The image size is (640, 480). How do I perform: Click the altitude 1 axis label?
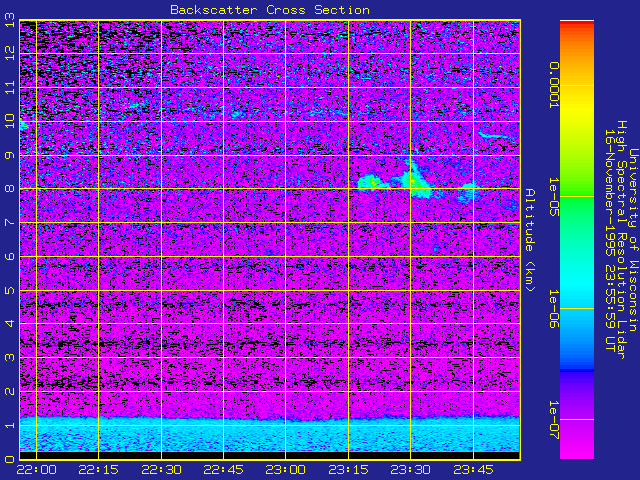[10, 425]
